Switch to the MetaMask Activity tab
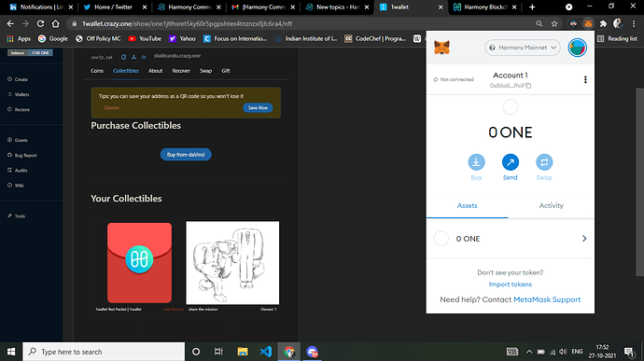This screenshot has width=644, height=361. coord(552,206)
